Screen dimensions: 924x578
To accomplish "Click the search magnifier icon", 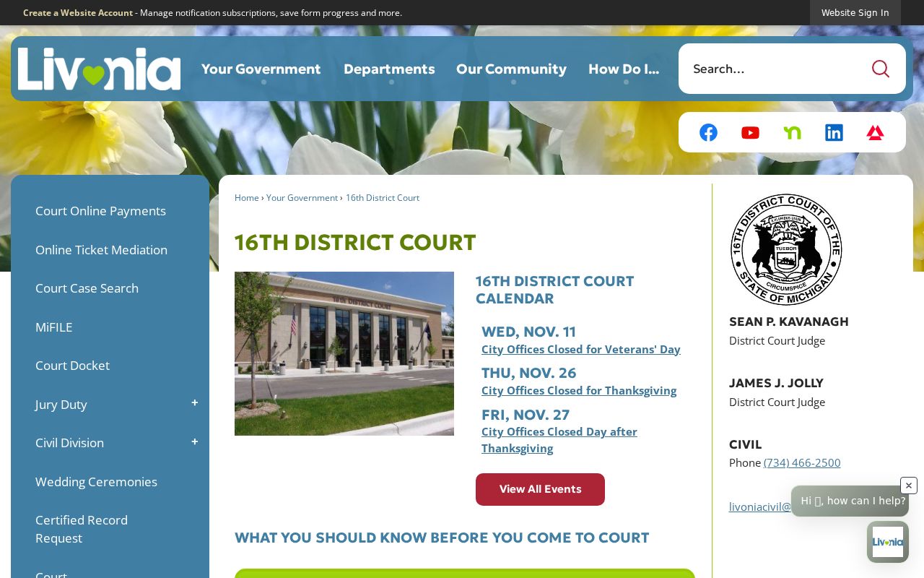I will click(x=881, y=69).
